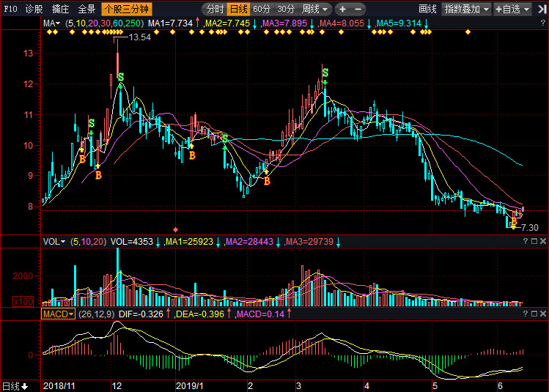Image resolution: width=549 pixels, height=392 pixels.
Task: Click the 7.30 low price label
Action: (530, 227)
